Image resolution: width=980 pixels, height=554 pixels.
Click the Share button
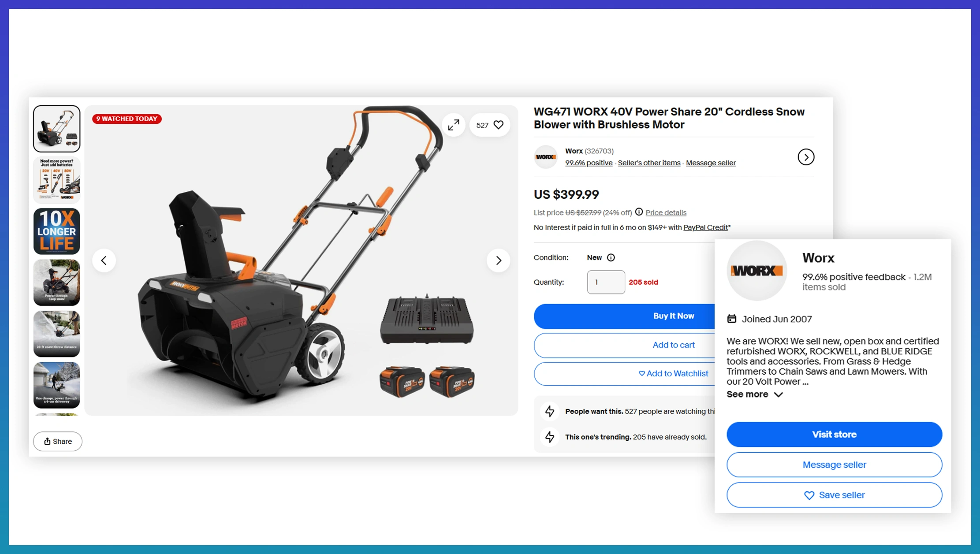coord(58,441)
